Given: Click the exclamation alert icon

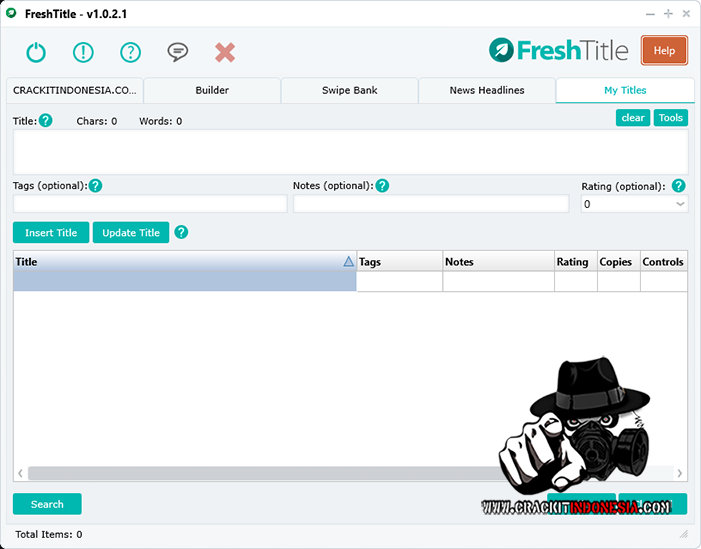Looking at the screenshot, I should pos(83,52).
